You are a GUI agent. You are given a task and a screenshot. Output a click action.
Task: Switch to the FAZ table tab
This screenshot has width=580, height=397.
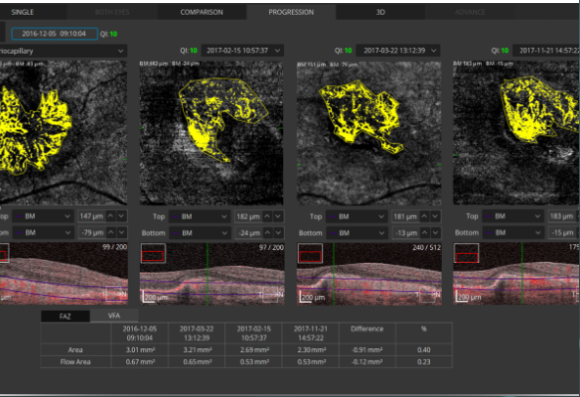pos(65,316)
